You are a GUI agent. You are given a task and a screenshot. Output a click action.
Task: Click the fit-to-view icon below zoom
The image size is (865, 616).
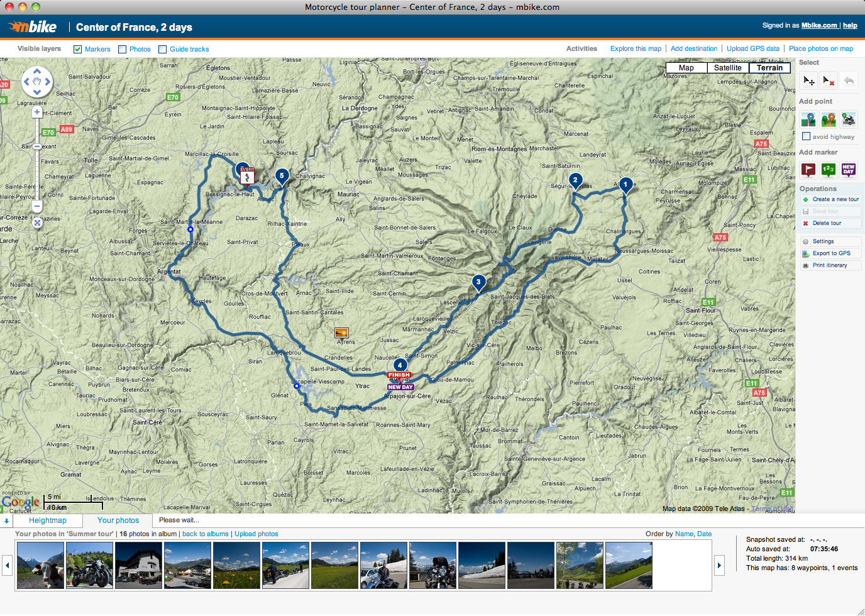(37, 223)
